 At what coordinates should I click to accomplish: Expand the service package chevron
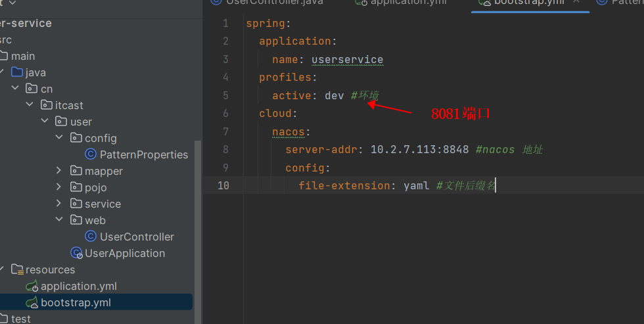(60, 204)
